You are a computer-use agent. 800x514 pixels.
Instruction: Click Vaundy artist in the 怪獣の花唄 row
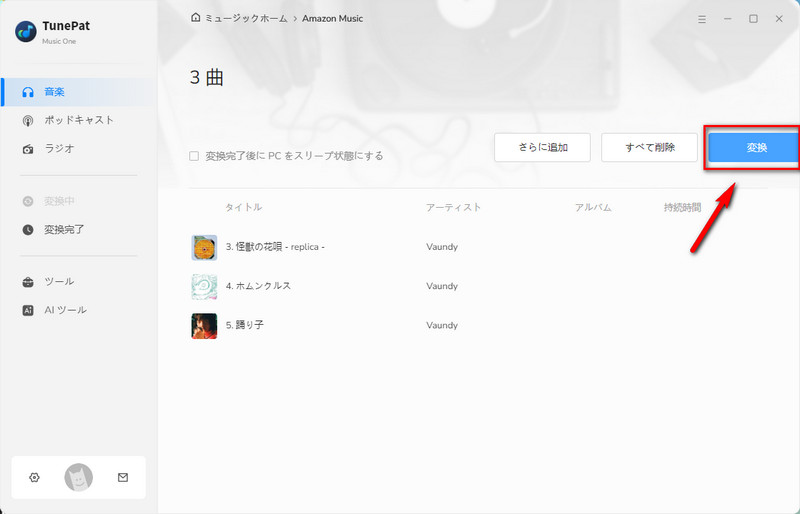[442, 247]
